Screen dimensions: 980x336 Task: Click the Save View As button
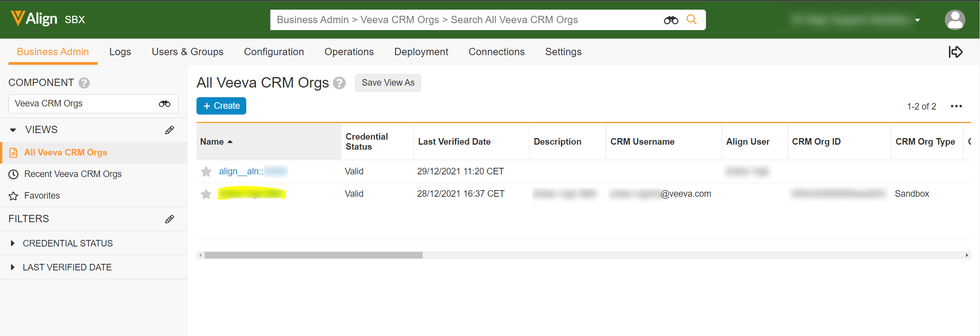[388, 83]
